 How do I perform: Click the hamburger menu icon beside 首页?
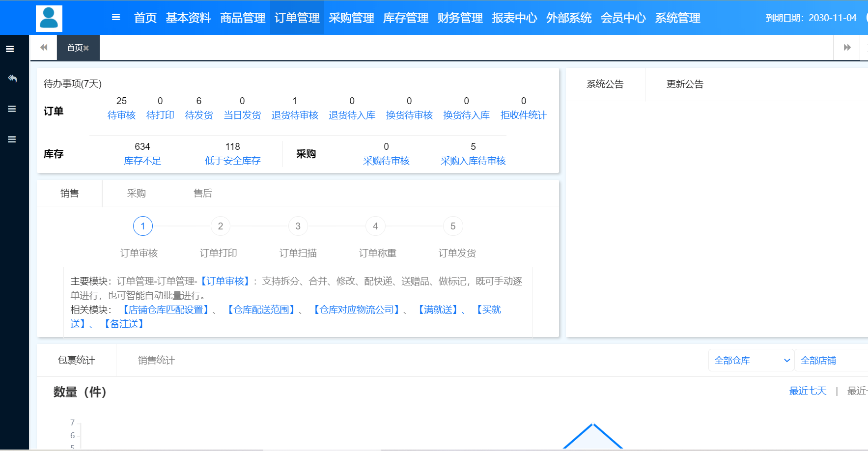(x=116, y=17)
